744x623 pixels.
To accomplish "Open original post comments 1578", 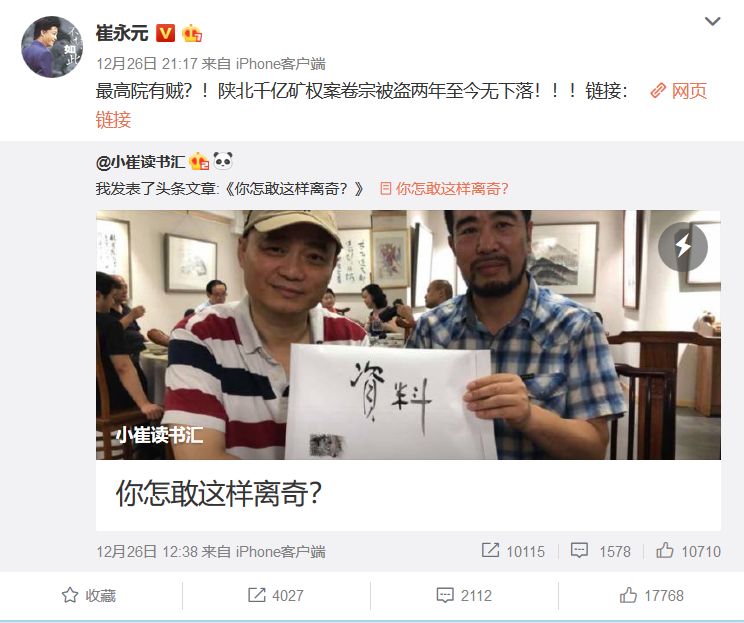I will coord(600,551).
